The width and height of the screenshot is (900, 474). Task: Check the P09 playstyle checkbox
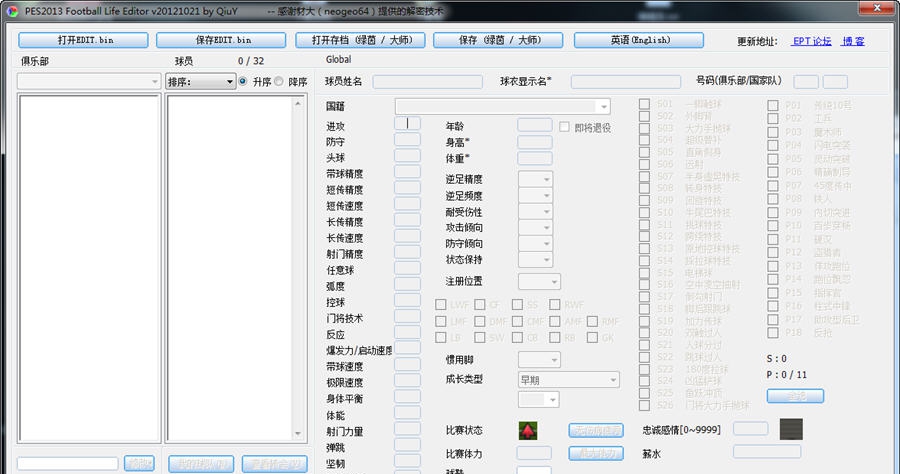tap(773, 213)
